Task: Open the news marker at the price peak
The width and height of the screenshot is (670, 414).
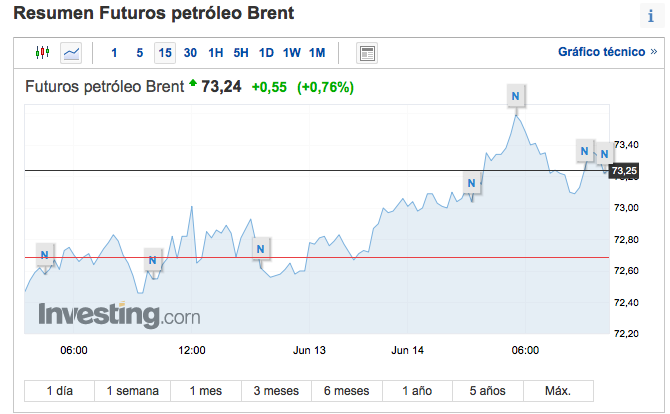Action: pos(515,96)
